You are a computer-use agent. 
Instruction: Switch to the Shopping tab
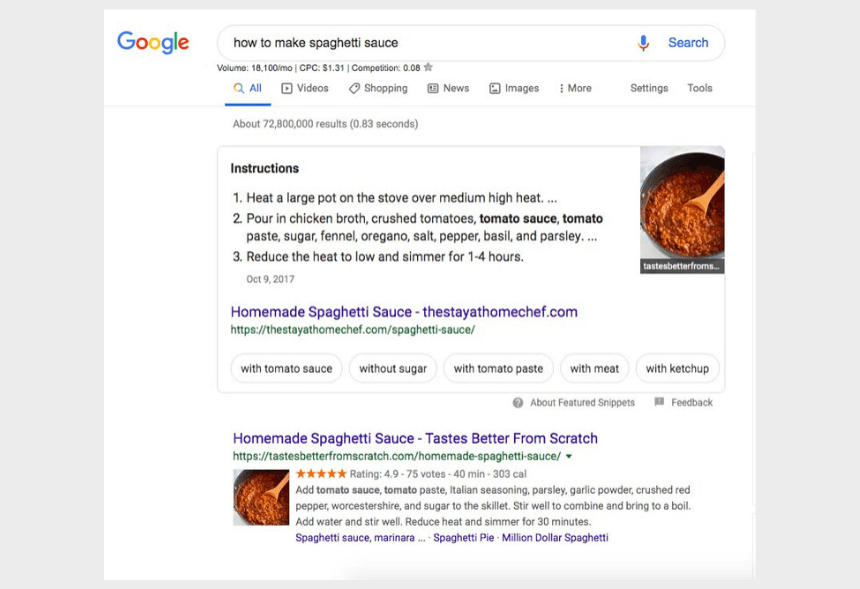(378, 88)
